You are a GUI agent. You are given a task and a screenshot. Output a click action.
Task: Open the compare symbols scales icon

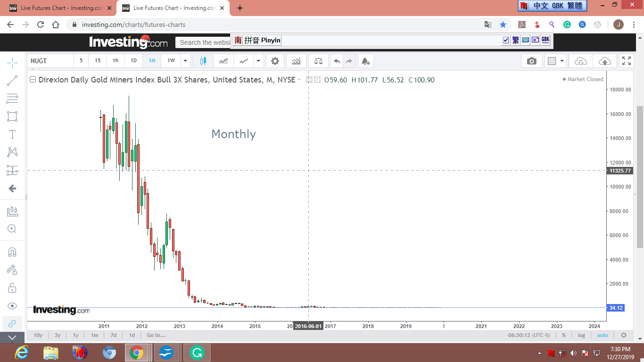coord(319,61)
